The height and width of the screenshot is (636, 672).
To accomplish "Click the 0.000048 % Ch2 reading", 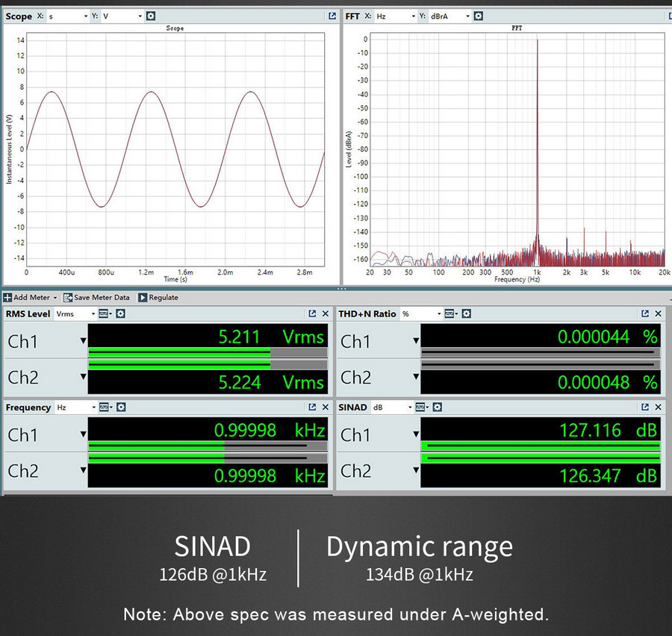I will tap(607, 382).
